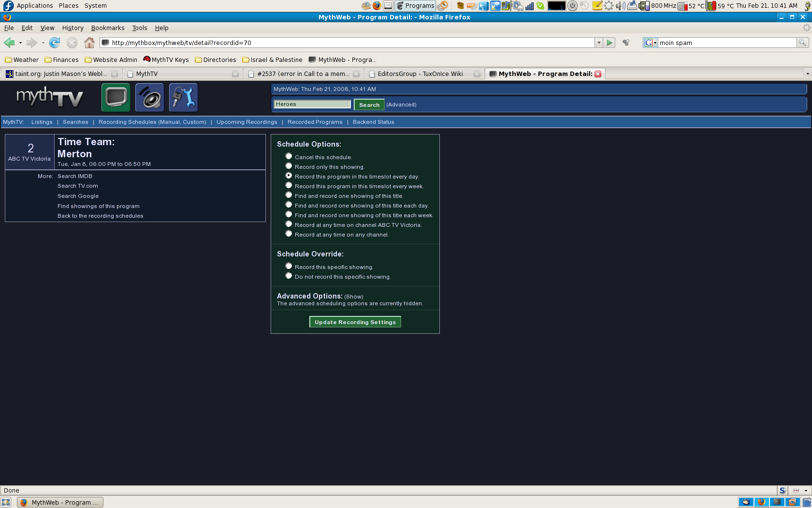Image resolution: width=812 pixels, height=508 pixels.
Task: Click the Firefox reload page icon
Action: click(x=55, y=43)
